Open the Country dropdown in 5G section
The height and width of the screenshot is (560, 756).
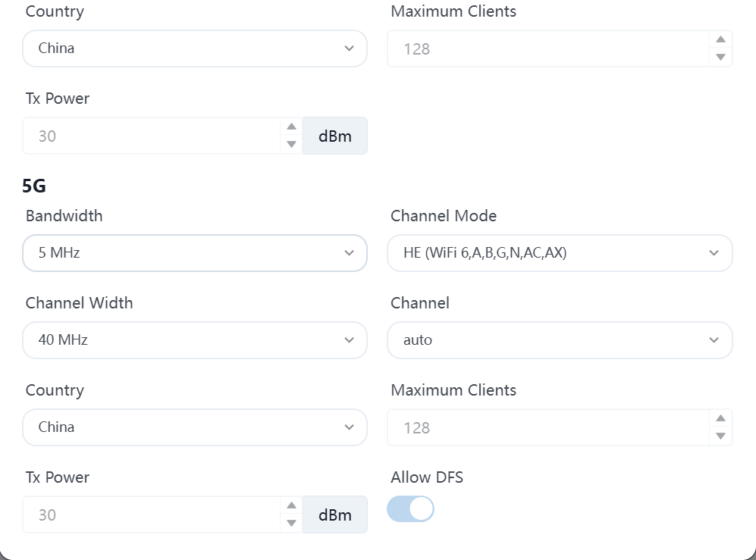point(195,427)
